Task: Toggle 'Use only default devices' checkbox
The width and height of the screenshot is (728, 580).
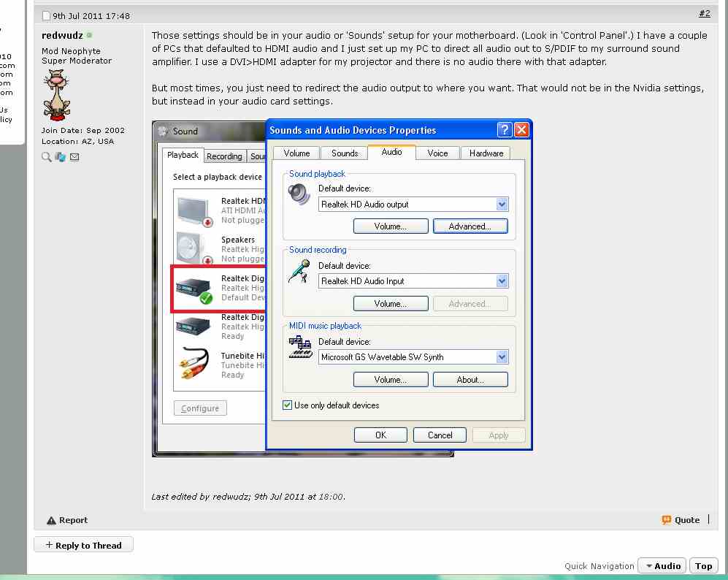Action: [x=288, y=405]
